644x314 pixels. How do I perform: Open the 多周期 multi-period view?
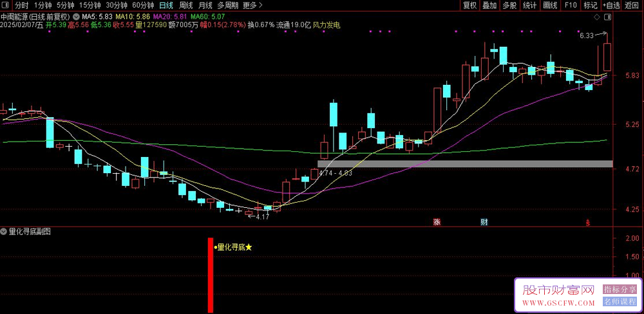point(227,5)
